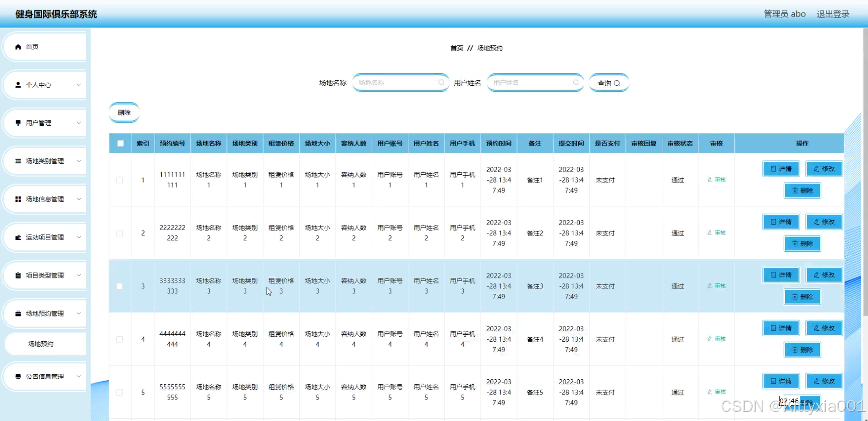
Task: Click the 运动项目管理 sidebar icon
Action: (x=18, y=237)
